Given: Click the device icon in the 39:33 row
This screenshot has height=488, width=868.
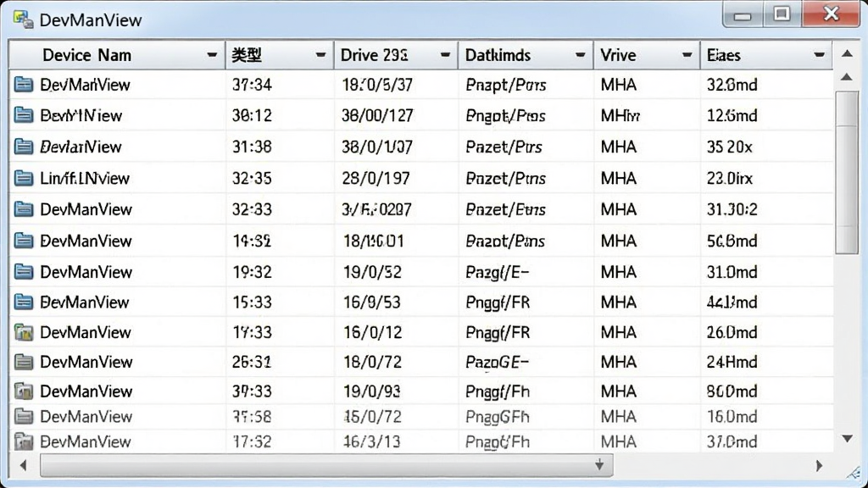Looking at the screenshot, I should 23,391.
